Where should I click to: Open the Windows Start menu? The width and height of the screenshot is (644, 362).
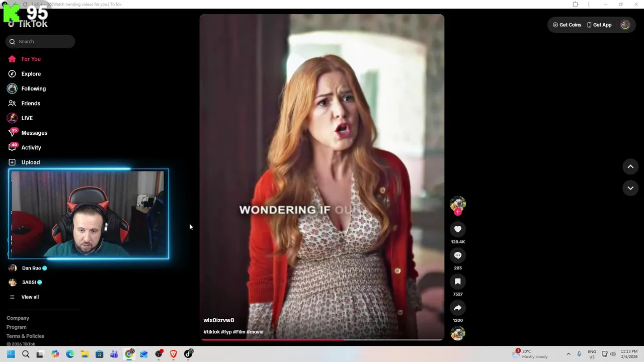[11, 354]
